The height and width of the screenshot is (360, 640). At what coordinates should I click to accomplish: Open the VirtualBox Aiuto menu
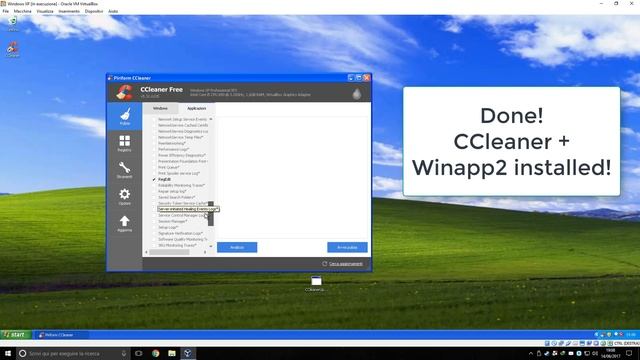click(113, 11)
